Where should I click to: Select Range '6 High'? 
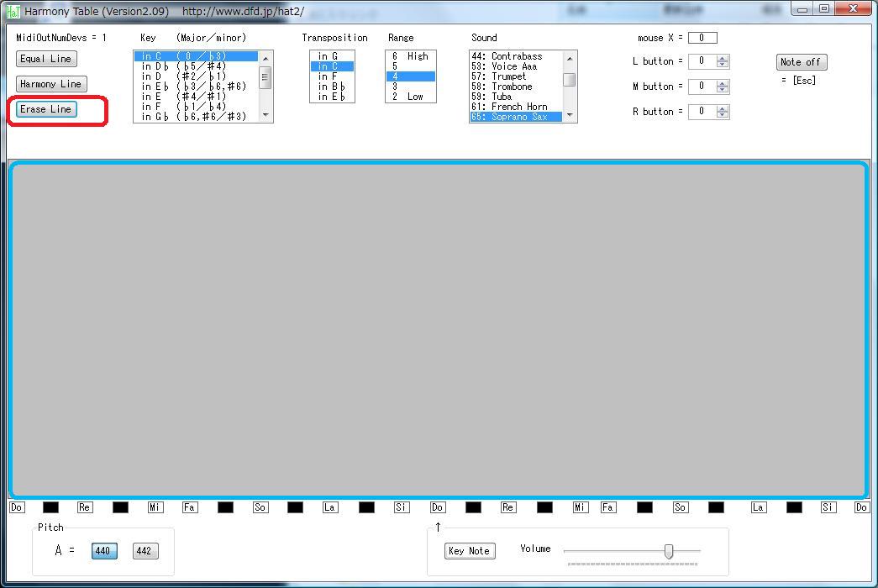[x=411, y=56]
